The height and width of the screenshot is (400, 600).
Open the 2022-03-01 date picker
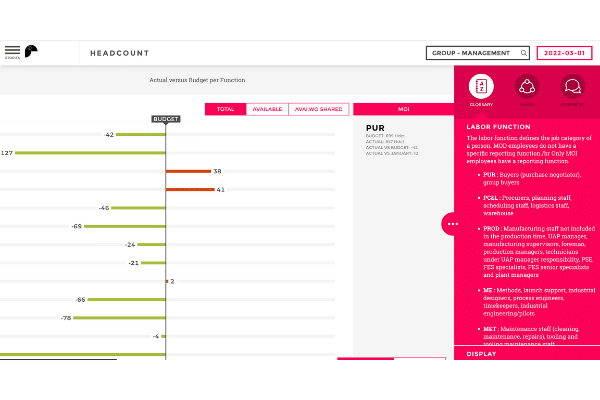[564, 53]
